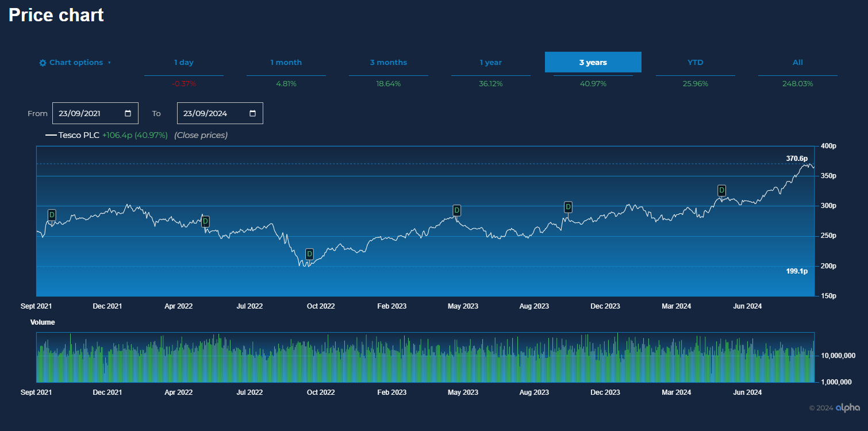
Task: Click the 40.97% value under 3 years
Action: tap(593, 84)
